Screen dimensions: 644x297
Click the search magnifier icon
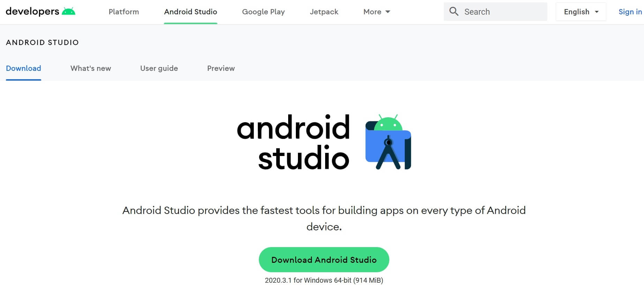454,12
